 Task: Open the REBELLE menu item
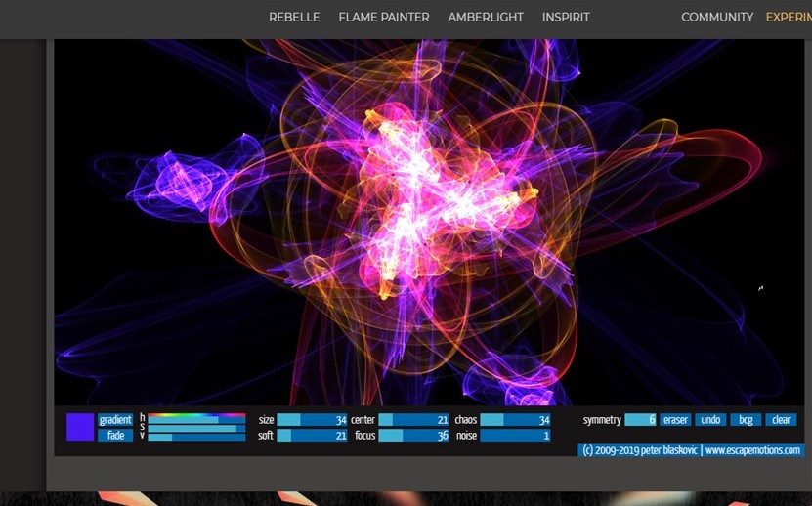(294, 17)
